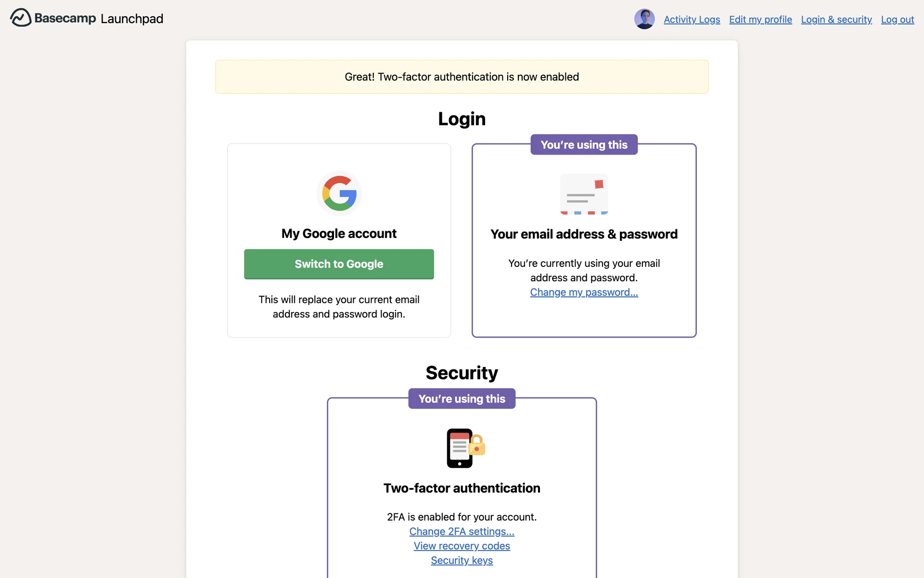Click the email envelope icon
The image size is (924, 578).
584,194
